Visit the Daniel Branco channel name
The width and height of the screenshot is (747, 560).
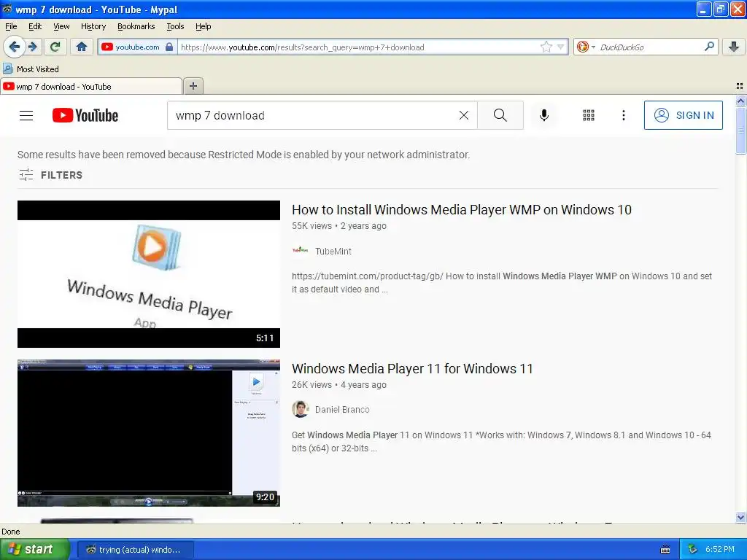coord(342,410)
